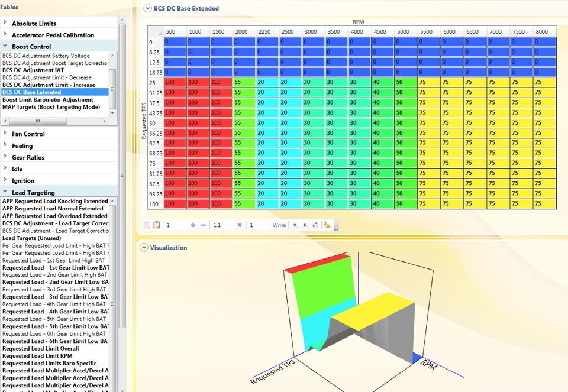Image resolution: width=568 pixels, height=392 pixels.
Task: Click the paste clipboard icon
Action: pos(156,225)
